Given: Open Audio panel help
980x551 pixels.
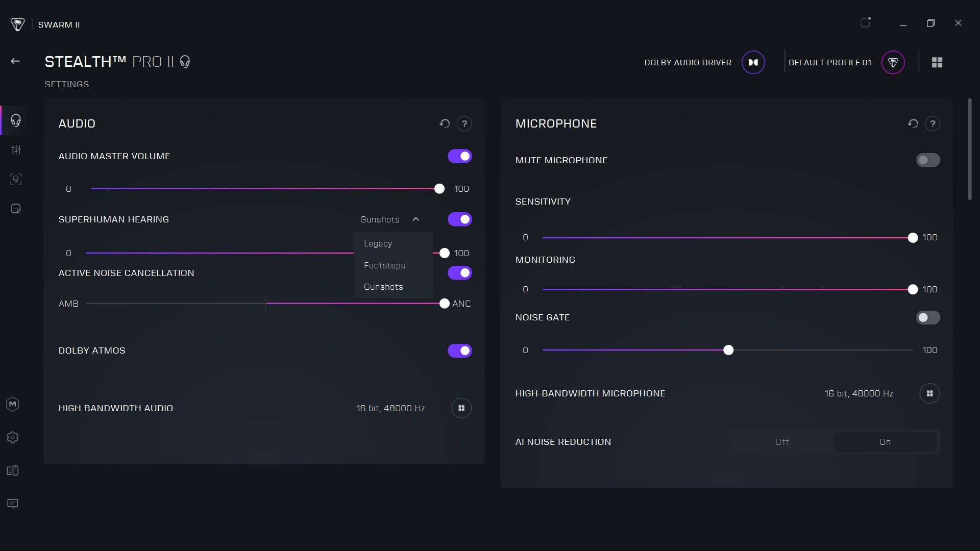Looking at the screenshot, I should 464,123.
